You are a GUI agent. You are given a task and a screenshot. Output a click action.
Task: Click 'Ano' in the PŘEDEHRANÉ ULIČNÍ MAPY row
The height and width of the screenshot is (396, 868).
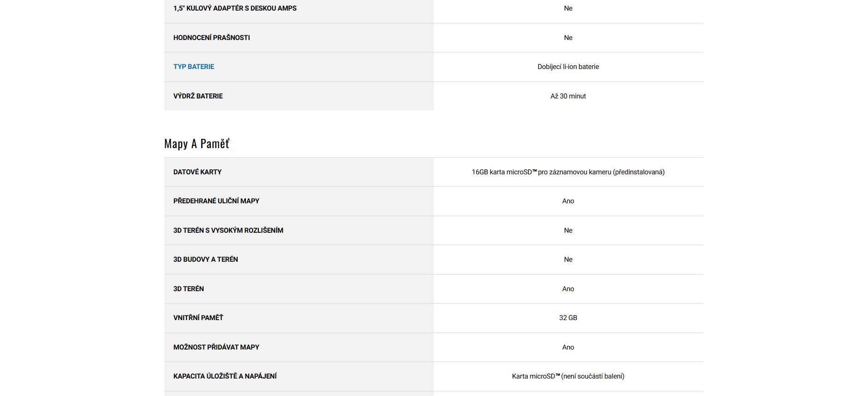pyautogui.click(x=568, y=201)
